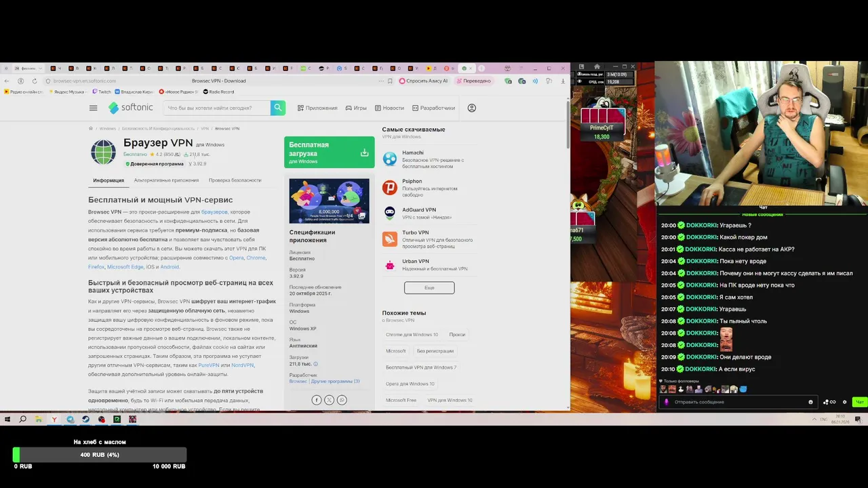This screenshot has width=868, height=488.
Task: Open the Другие программы (3) link
Action: coord(335,381)
